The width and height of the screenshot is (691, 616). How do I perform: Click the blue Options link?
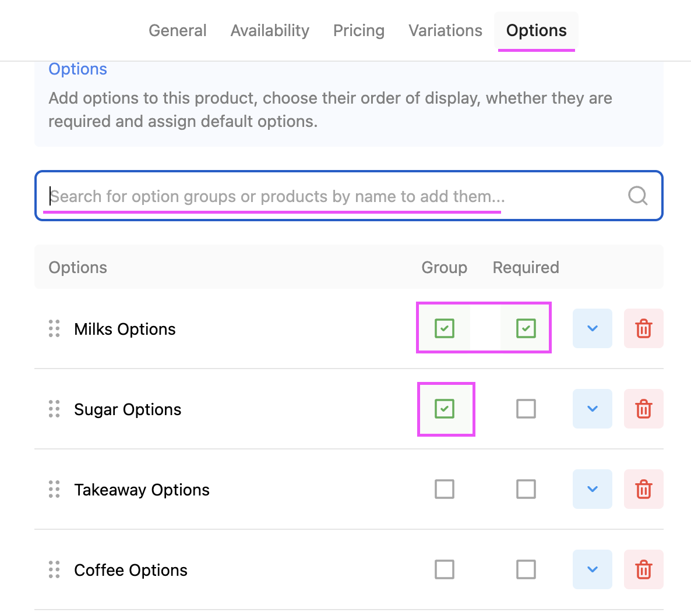[77, 69]
